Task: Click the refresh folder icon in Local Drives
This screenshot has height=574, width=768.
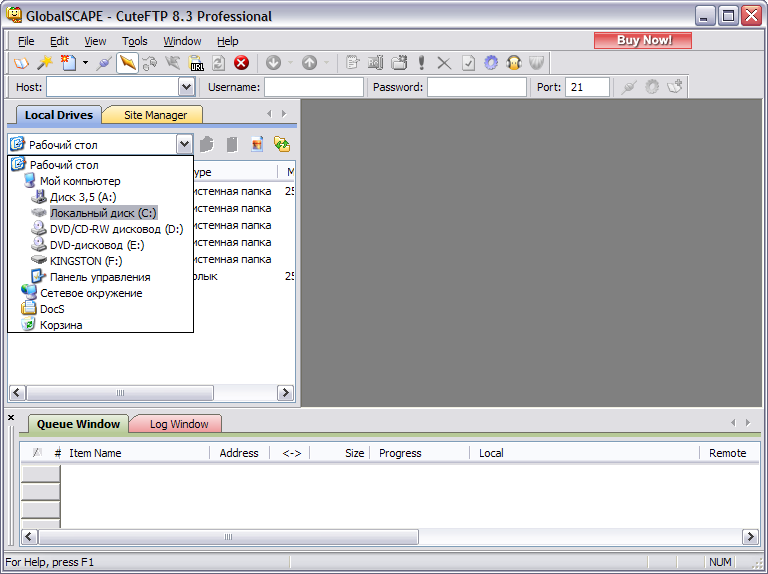Action: [282, 144]
